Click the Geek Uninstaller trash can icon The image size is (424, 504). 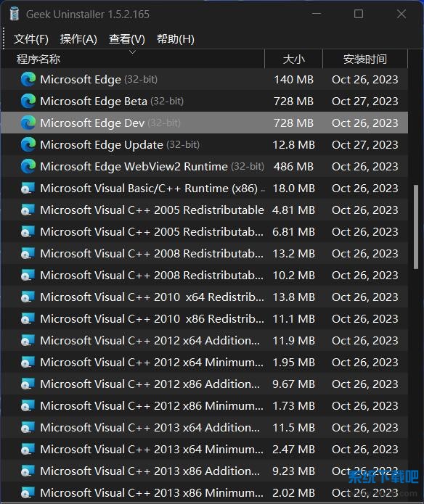click(x=14, y=14)
